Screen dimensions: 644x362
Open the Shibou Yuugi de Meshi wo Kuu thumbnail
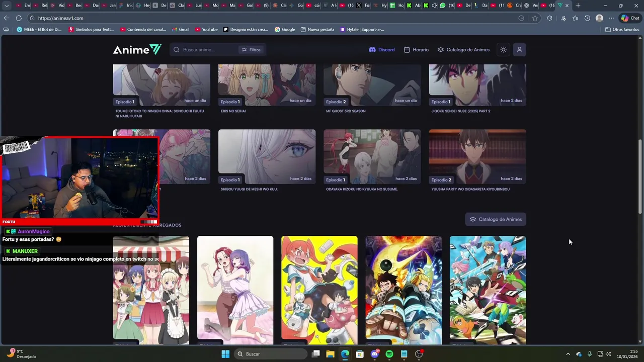267,156
